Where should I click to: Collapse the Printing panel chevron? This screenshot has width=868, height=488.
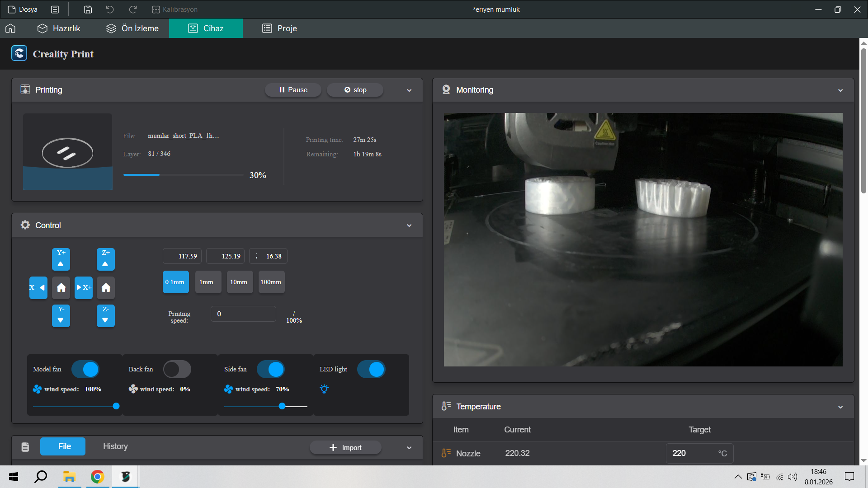(x=409, y=90)
